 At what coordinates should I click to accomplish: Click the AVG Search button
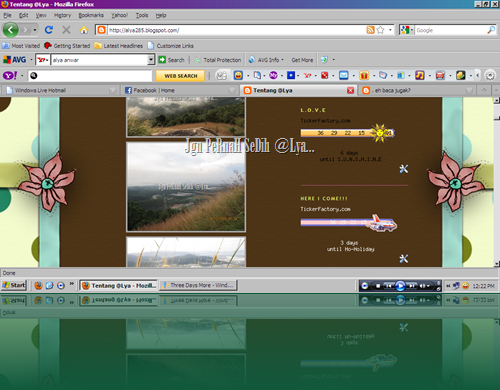172,60
